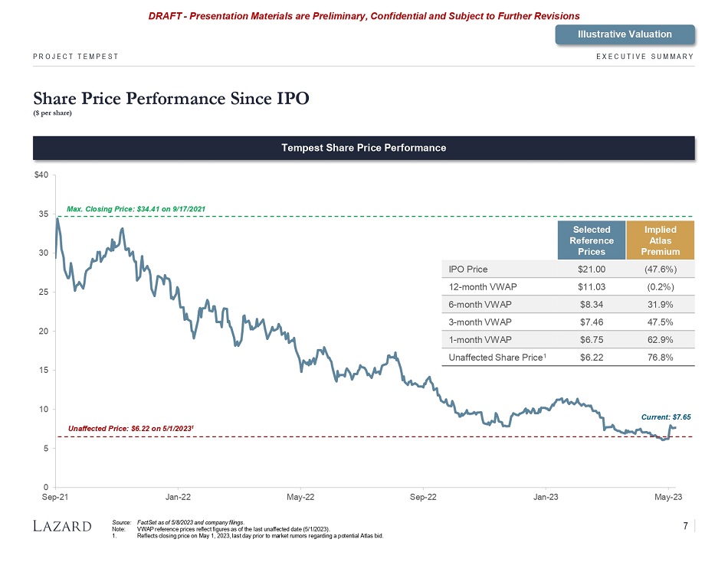Click the page number 7
The image size is (728, 562).
[x=685, y=525]
